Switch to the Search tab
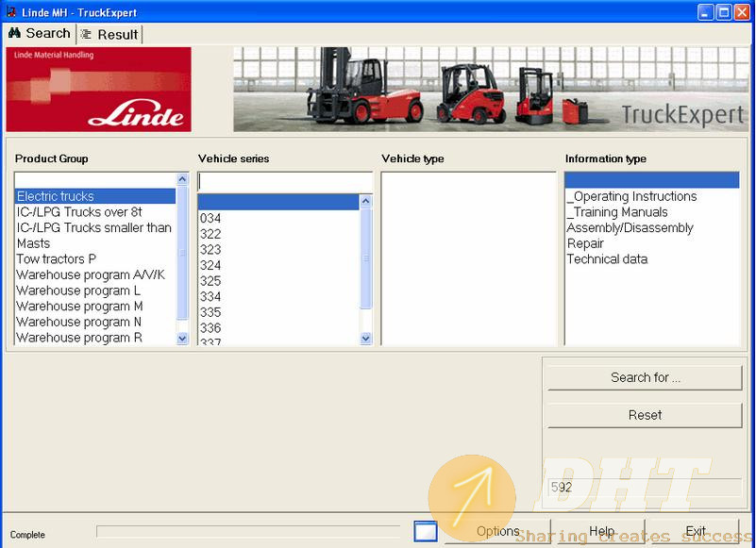The width and height of the screenshot is (756, 548). coord(40,33)
